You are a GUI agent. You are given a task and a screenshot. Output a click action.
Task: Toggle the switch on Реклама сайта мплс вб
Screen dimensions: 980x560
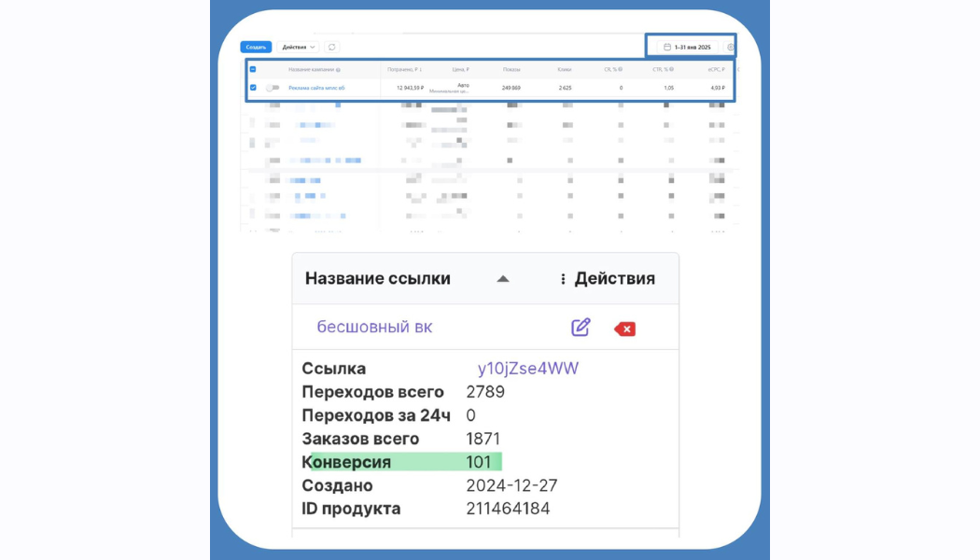272,87
